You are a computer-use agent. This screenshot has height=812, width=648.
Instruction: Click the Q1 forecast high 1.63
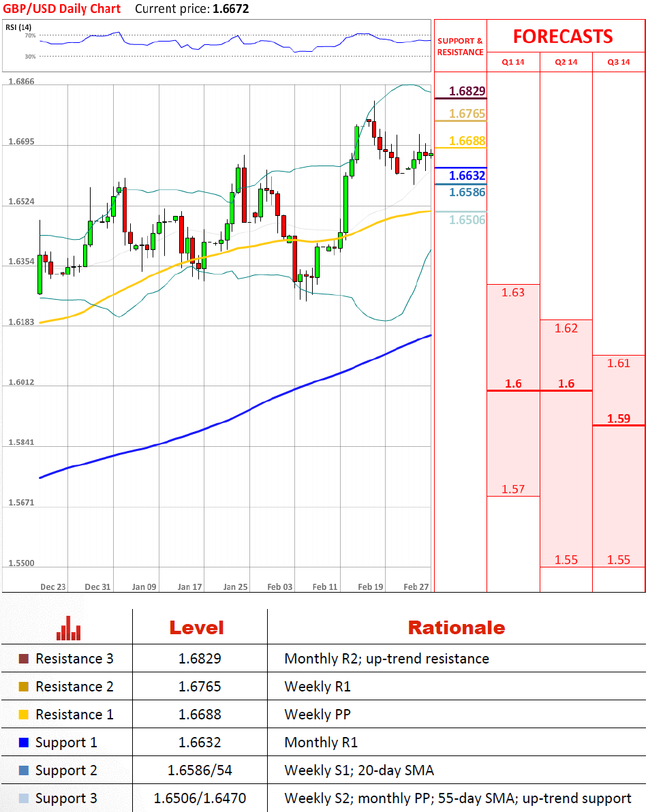point(513,293)
